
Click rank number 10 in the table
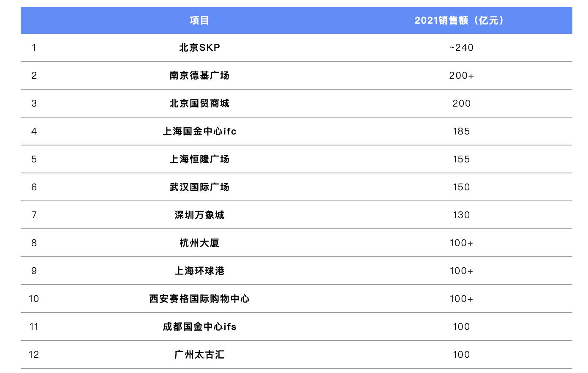coord(34,299)
